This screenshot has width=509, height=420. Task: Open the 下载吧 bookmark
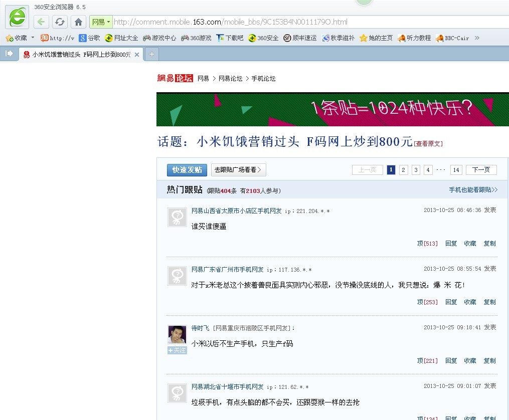coord(230,38)
